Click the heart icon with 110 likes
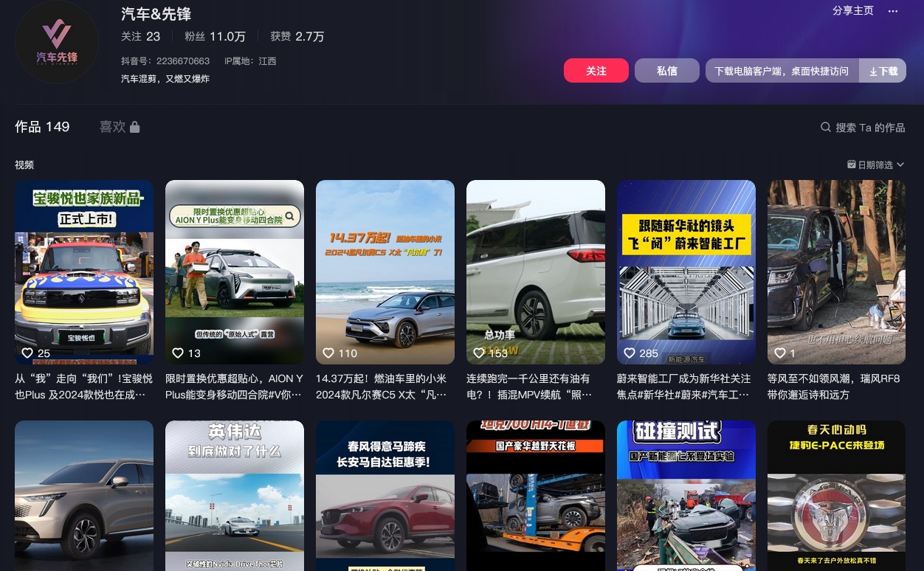 pos(328,353)
